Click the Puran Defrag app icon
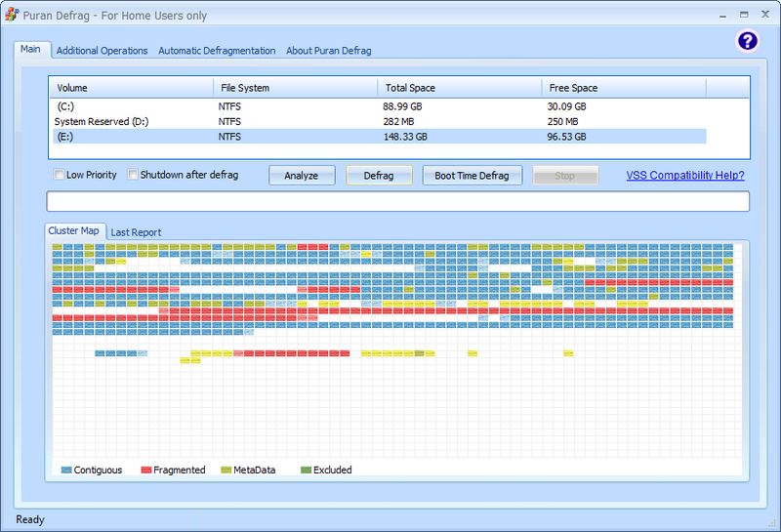 pyautogui.click(x=12, y=15)
